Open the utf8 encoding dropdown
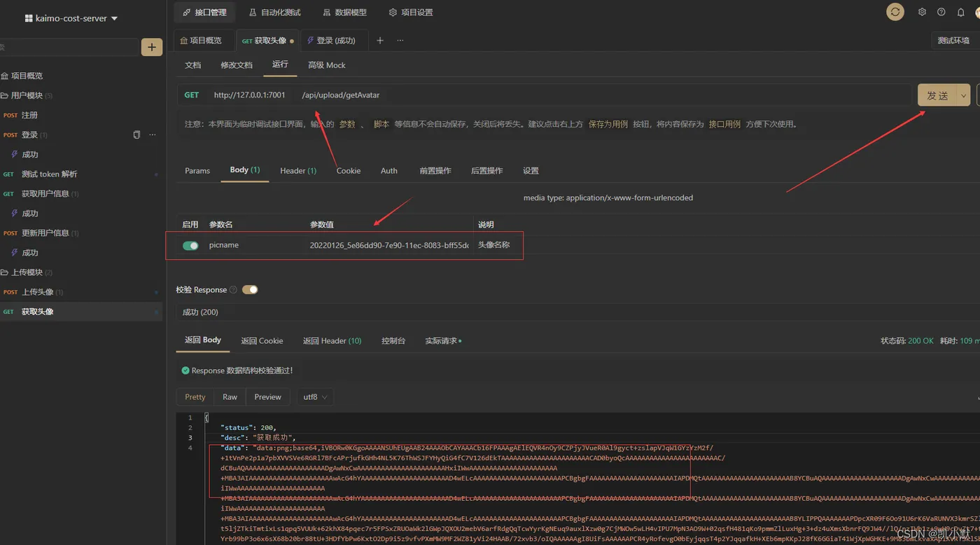Screen dimensions: 980x545 (315, 397)
